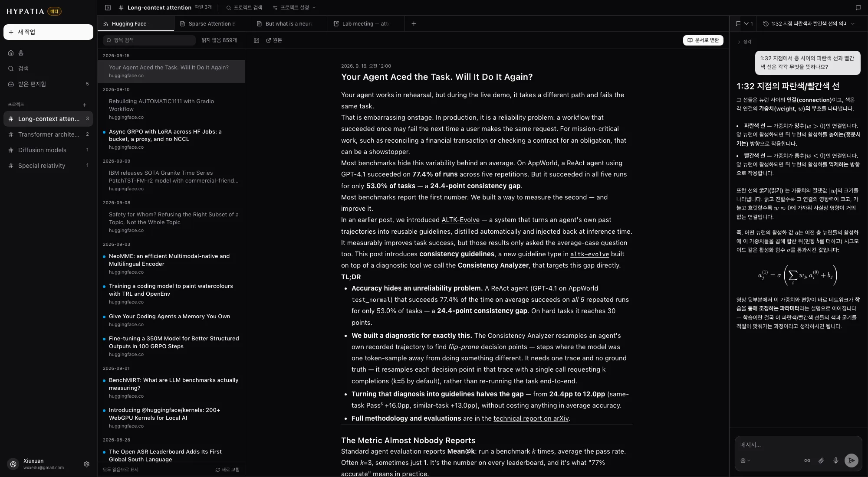Click 프로젝트 검색 project search
868x477 pixels.
pos(244,7)
